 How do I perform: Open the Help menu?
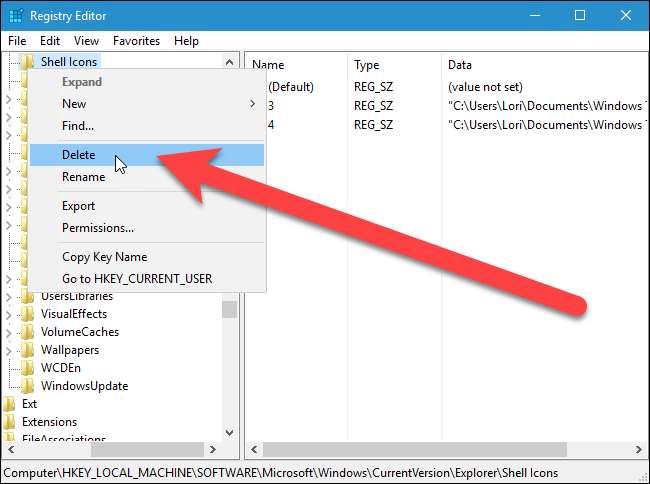[186, 41]
